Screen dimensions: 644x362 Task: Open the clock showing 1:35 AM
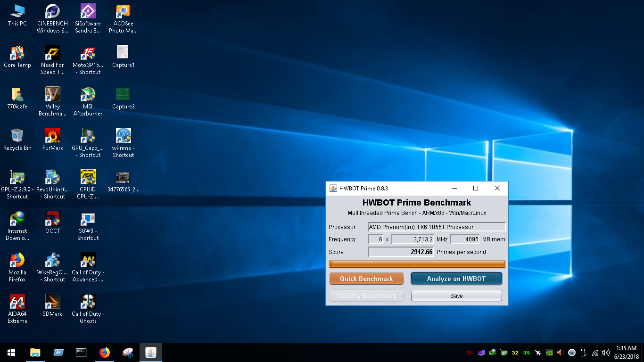(x=626, y=353)
